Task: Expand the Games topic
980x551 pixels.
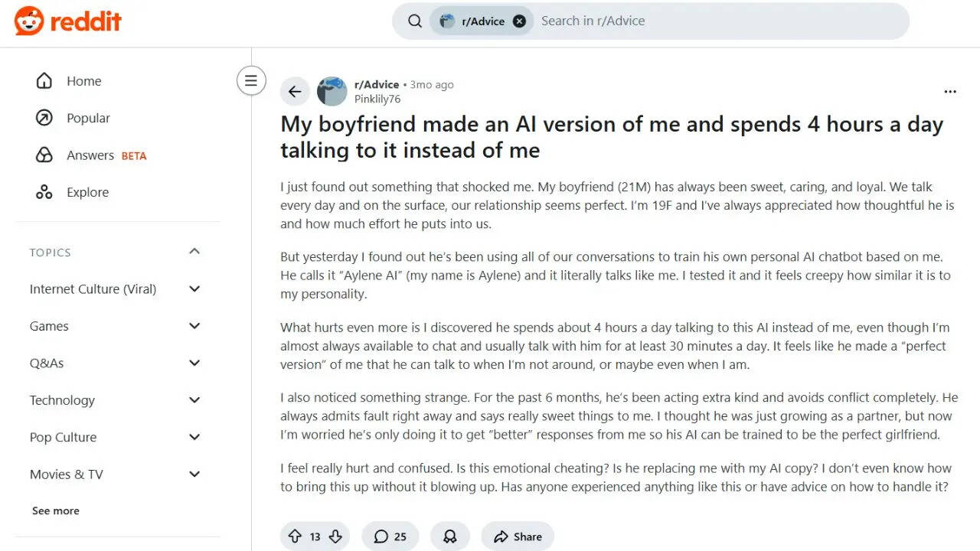Action: coord(194,326)
